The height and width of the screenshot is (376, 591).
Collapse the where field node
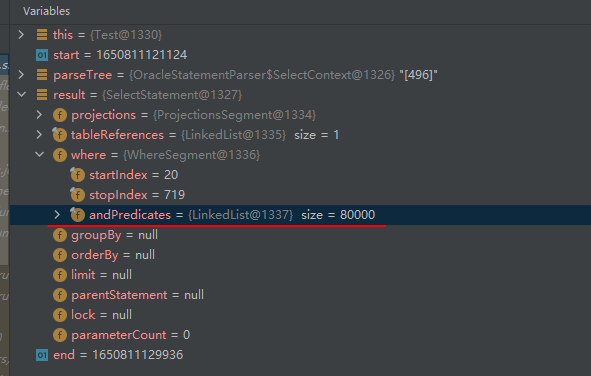39,154
